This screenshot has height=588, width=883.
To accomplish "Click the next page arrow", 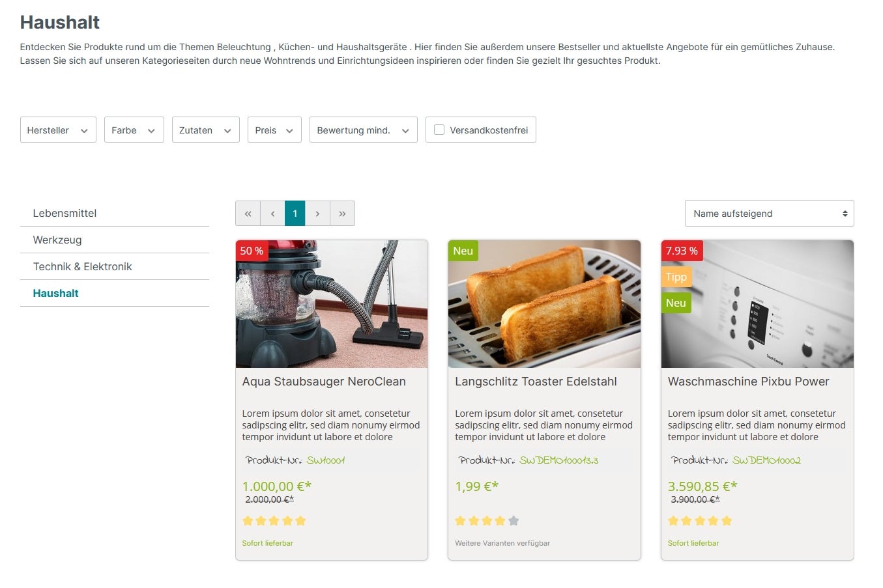I will 317,214.
